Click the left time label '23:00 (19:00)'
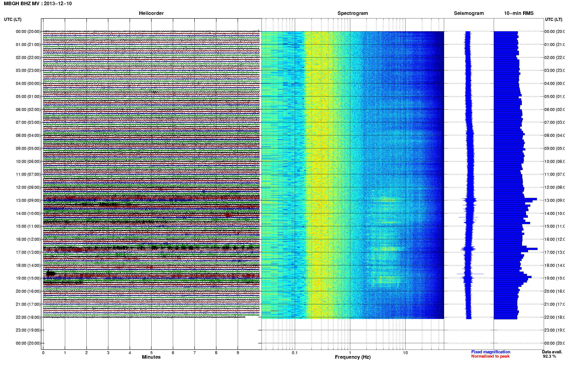This screenshot has height=368, width=588. (x=28, y=330)
